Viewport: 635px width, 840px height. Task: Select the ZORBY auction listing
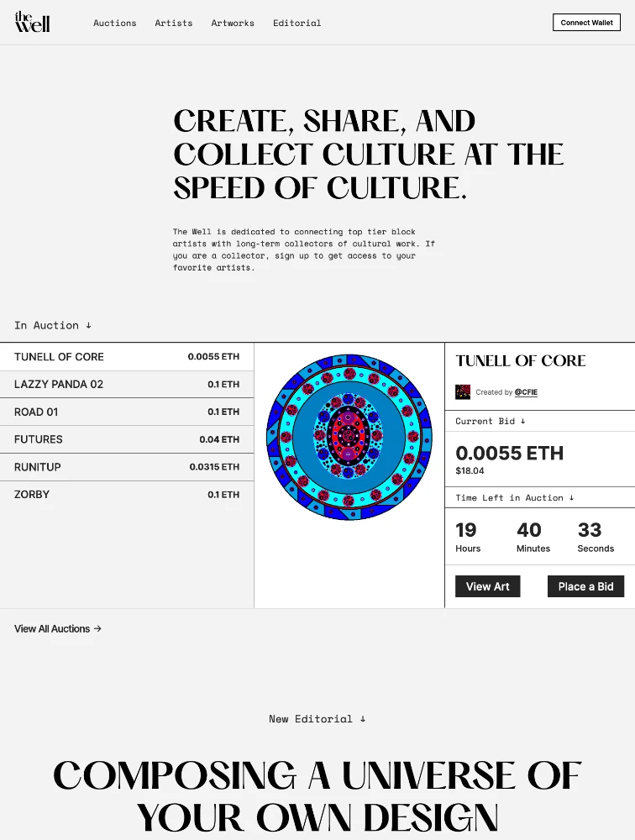pyautogui.click(x=127, y=495)
